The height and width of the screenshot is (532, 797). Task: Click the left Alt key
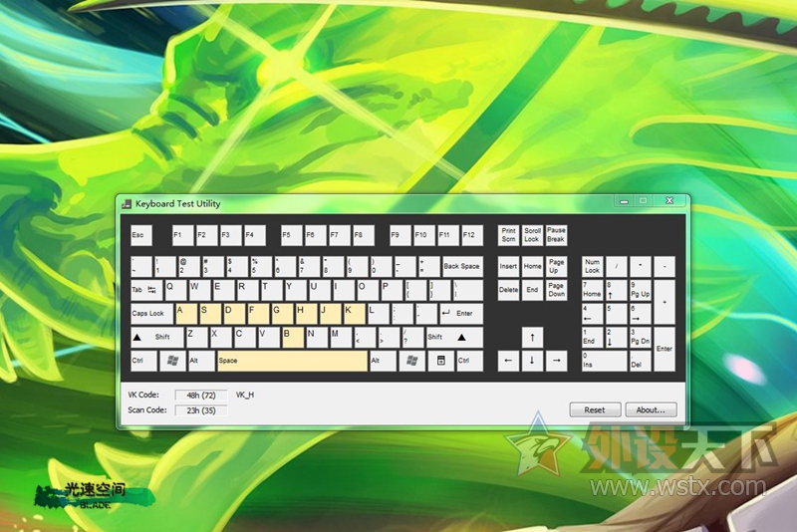click(201, 361)
